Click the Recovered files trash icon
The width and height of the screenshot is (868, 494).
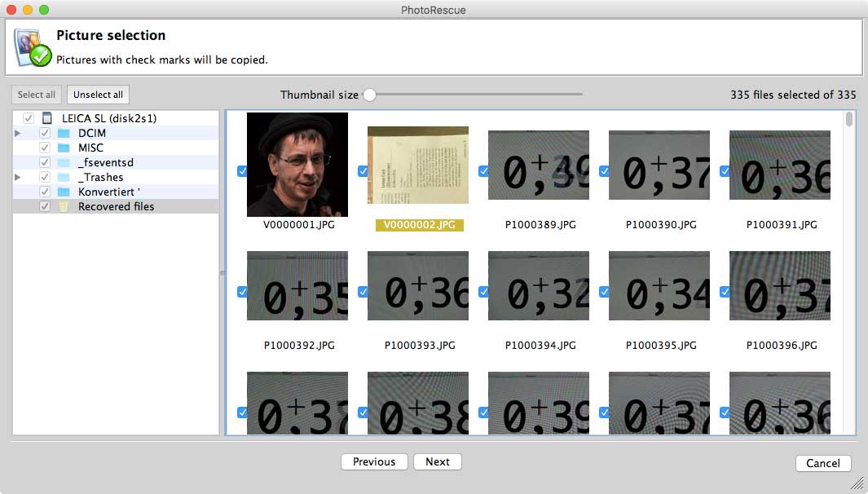tap(64, 206)
